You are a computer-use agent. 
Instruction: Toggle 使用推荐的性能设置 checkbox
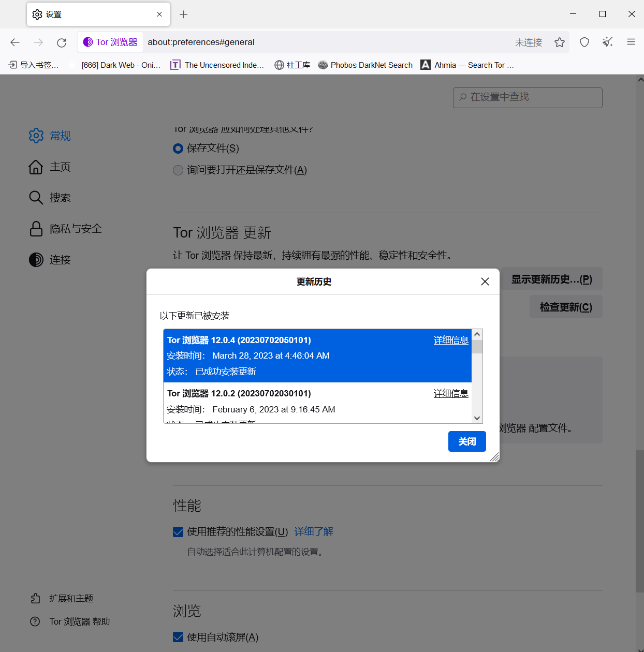pos(178,532)
